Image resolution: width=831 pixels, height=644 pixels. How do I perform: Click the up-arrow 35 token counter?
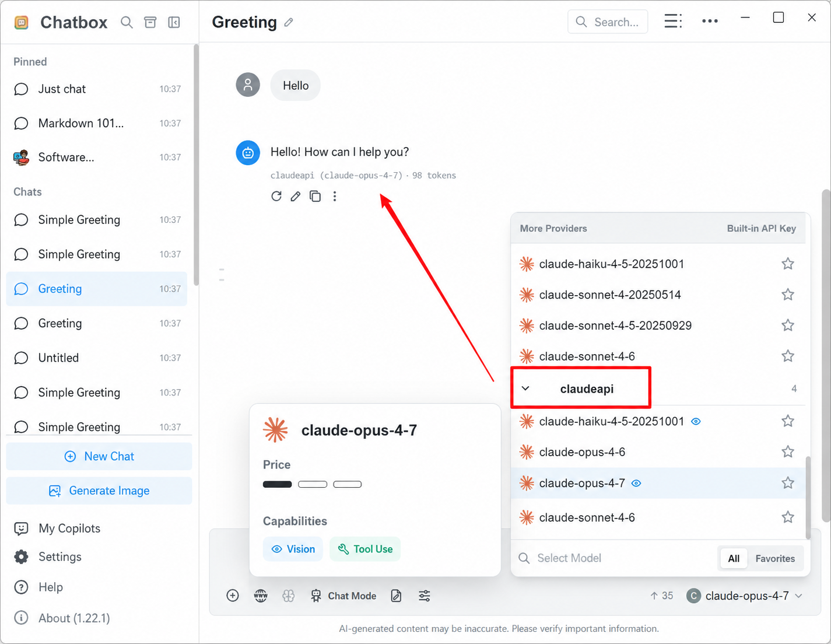(661, 596)
